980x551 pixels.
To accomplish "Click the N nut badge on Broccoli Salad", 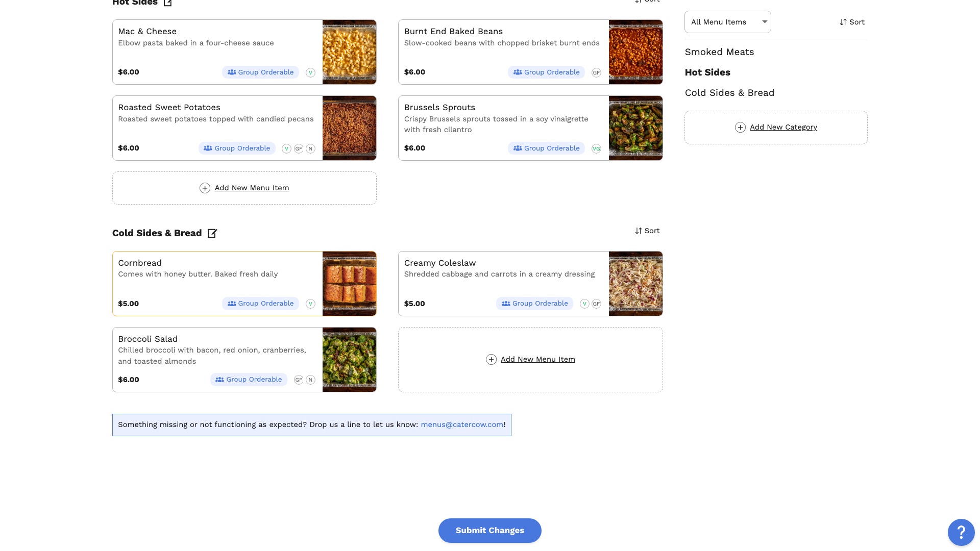I will [x=310, y=380].
